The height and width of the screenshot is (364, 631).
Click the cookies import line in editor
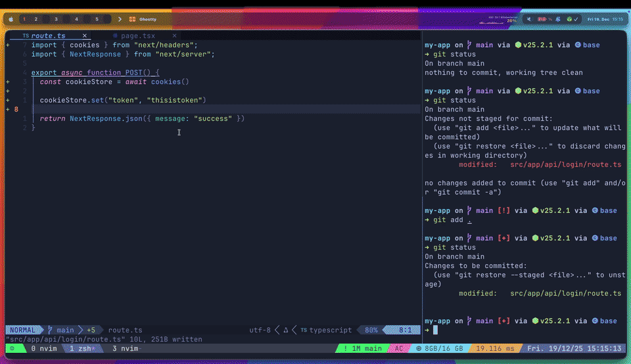tap(114, 45)
